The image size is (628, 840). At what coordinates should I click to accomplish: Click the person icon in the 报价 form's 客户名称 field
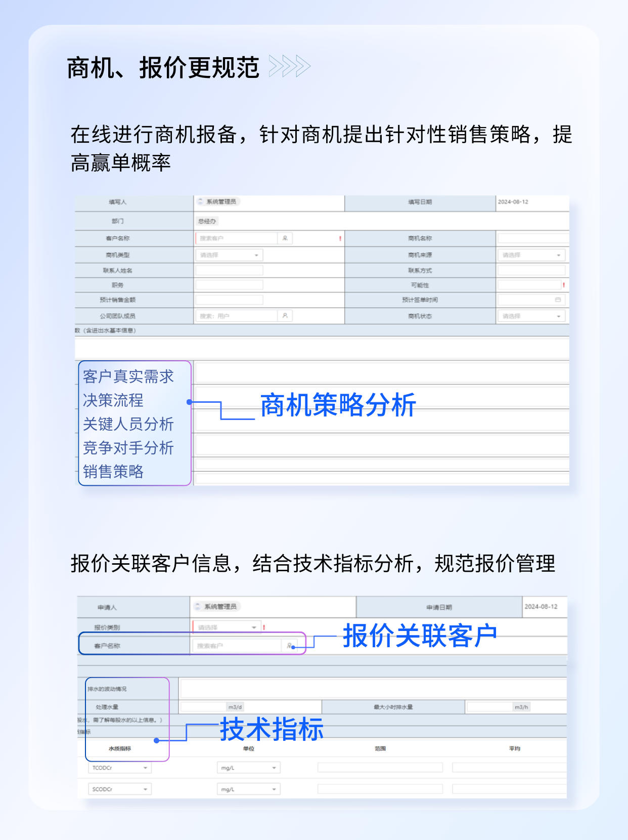[289, 646]
